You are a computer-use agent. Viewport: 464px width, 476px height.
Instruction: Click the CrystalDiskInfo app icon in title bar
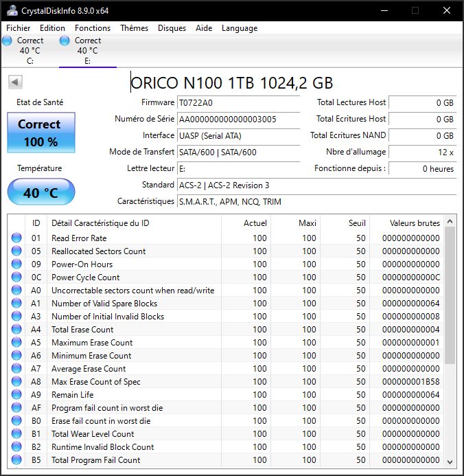click(x=11, y=11)
